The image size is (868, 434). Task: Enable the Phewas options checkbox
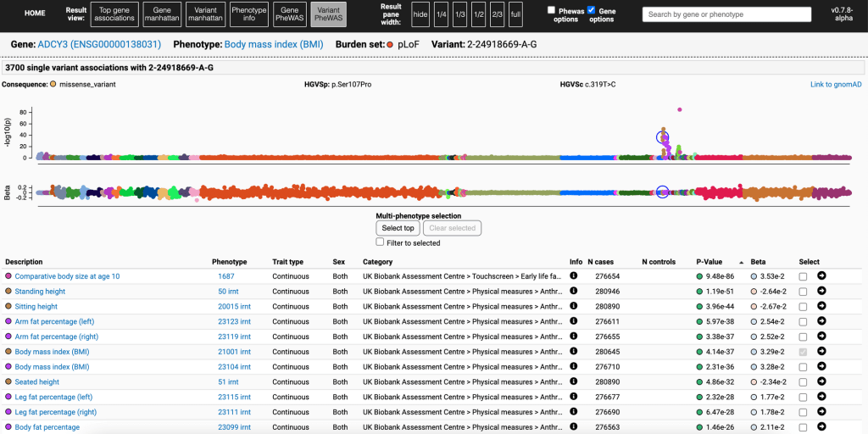click(552, 10)
